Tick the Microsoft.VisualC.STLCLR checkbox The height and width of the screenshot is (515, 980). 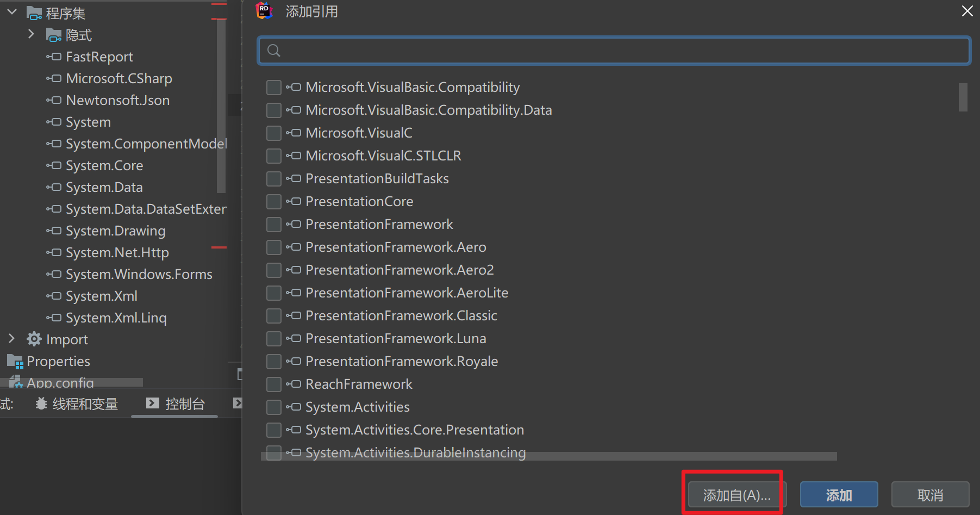coord(274,156)
